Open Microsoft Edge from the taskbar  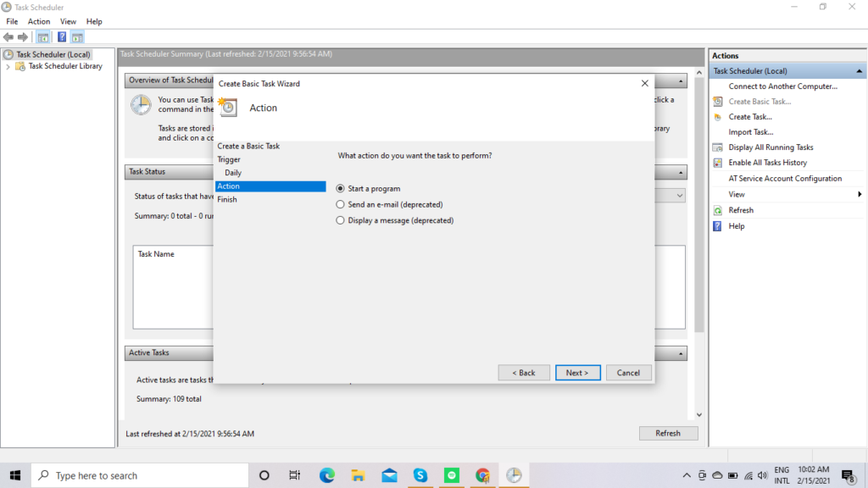(x=326, y=475)
